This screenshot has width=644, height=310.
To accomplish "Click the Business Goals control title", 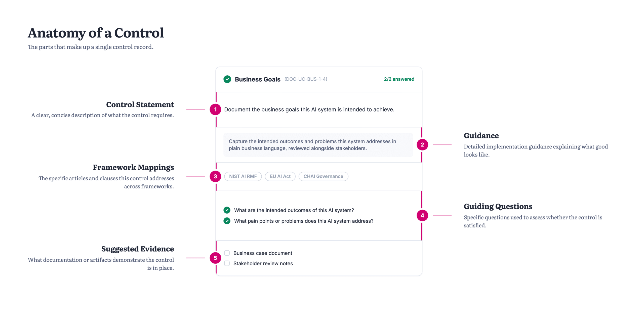I will point(257,79).
